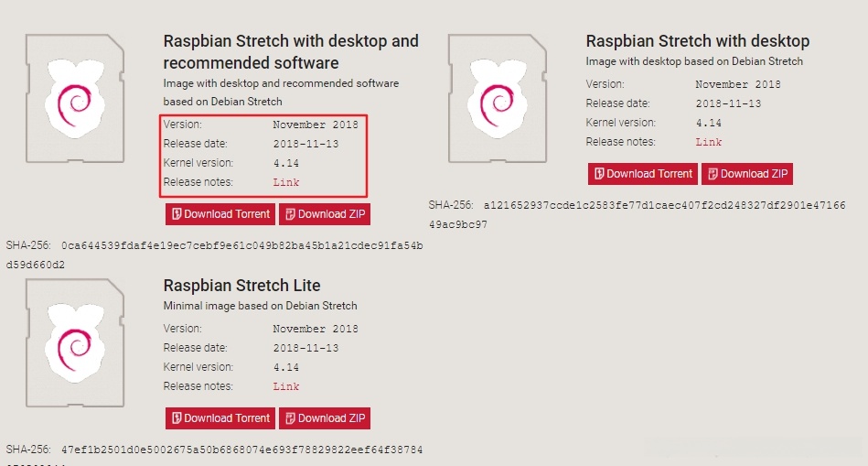Click 'Minimal image based on Debian Stretch' description
Screen dimensions: 868x466
coord(260,306)
